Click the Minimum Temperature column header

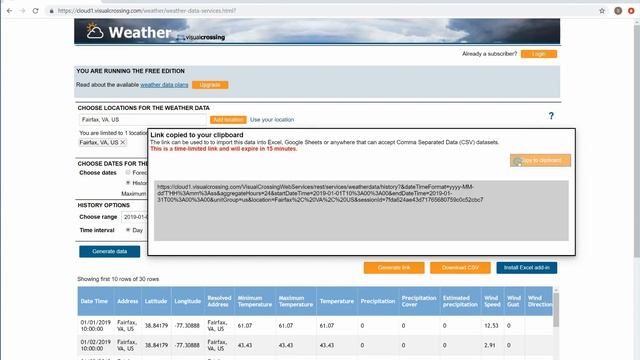click(255, 301)
